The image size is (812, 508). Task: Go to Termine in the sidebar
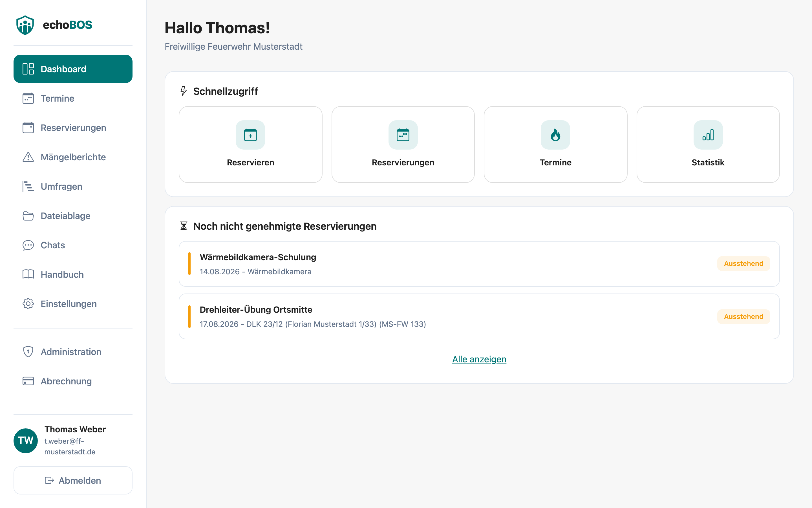coord(73,98)
